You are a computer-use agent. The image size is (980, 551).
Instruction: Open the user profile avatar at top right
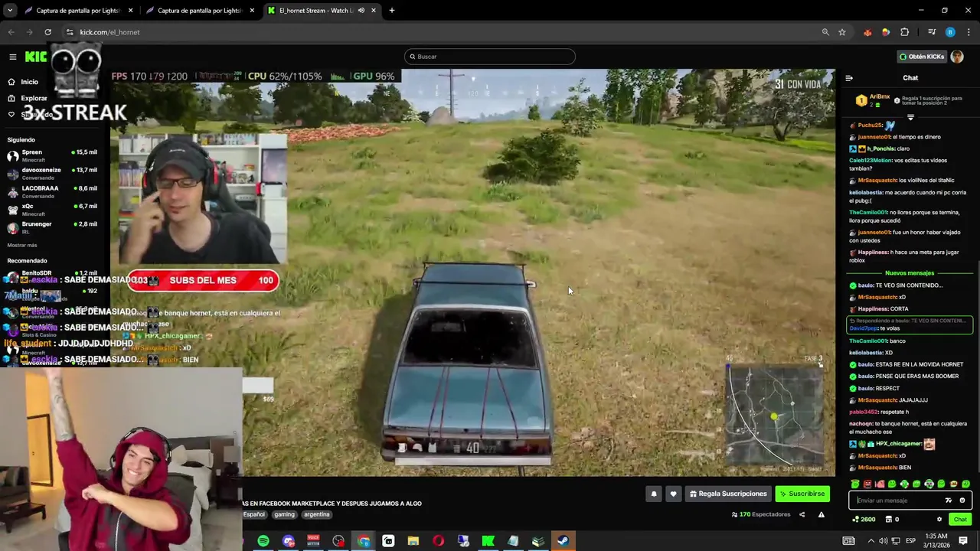click(x=957, y=57)
